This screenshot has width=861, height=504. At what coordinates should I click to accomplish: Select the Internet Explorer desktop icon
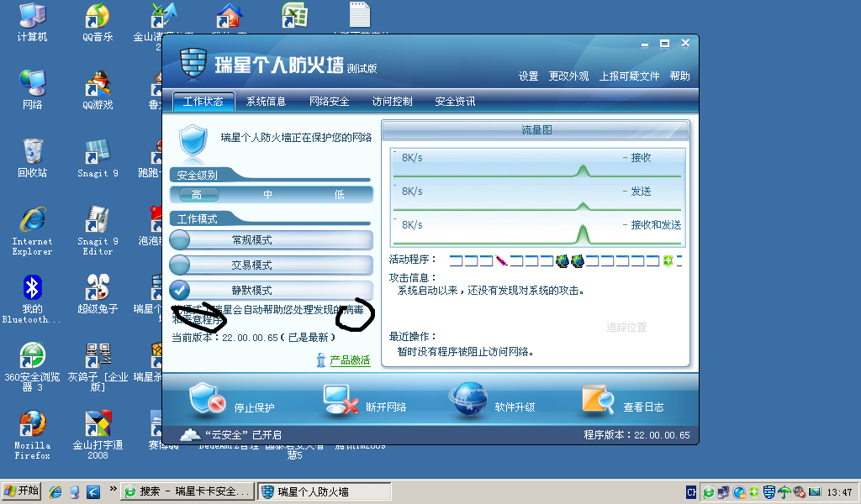click(x=32, y=231)
